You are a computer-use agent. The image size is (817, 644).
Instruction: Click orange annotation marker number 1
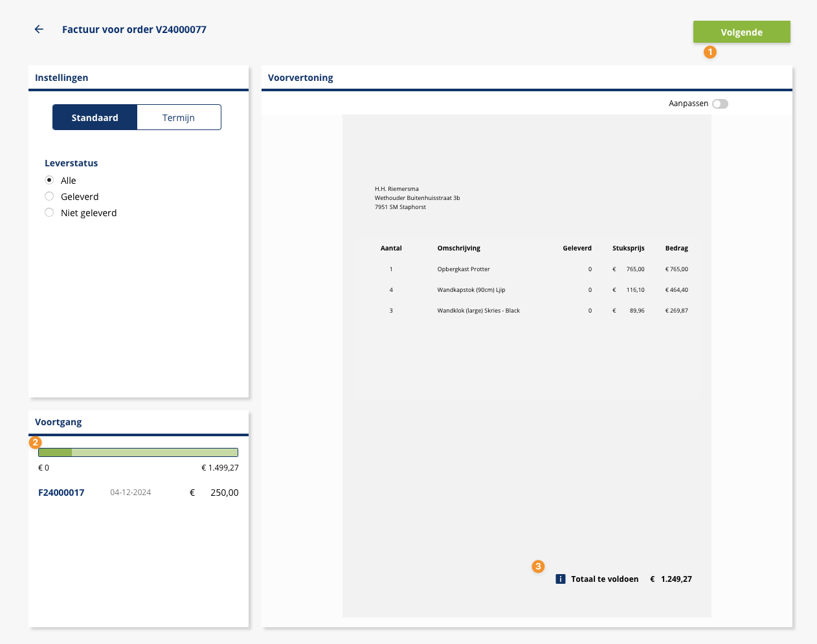710,52
